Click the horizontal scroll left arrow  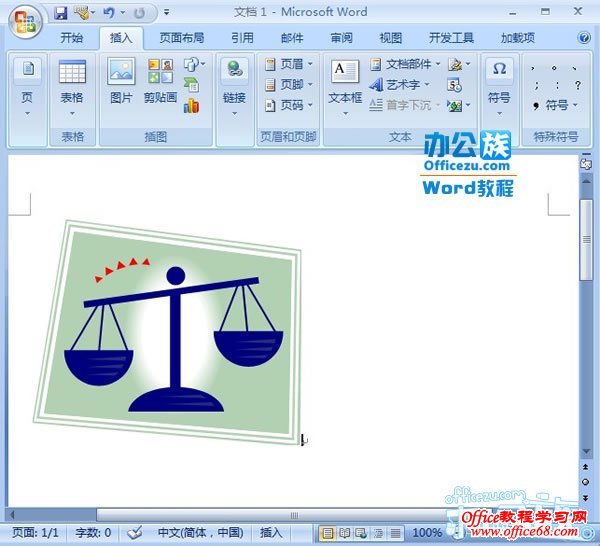click(x=13, y=515)
